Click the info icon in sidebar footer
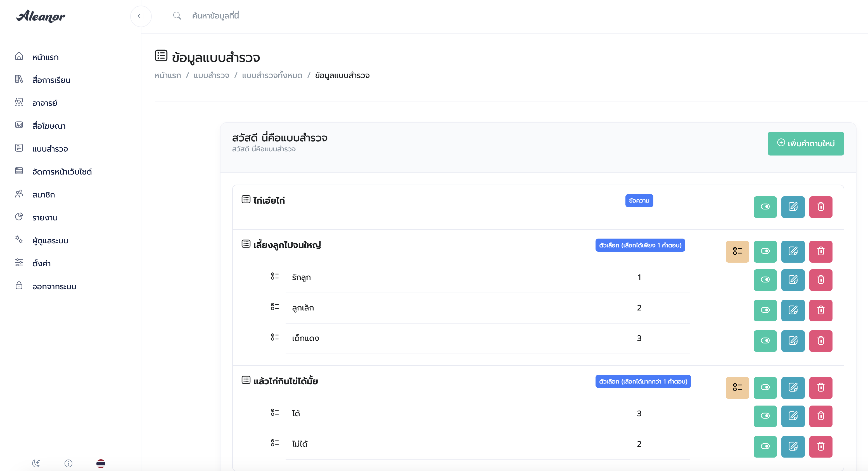The image size is (868, 471). pyautogui.click(x=68, y=463)
